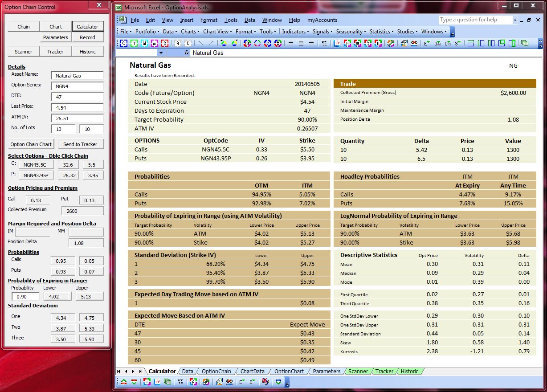Viewport: 547px width, 392px height.
Task: Click the Parameters button in the control panel
Action: click(x=56, y=37)
